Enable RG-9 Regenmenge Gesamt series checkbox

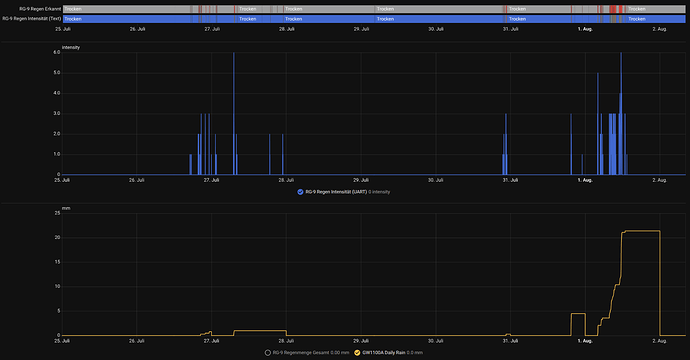tap(268, 353)
